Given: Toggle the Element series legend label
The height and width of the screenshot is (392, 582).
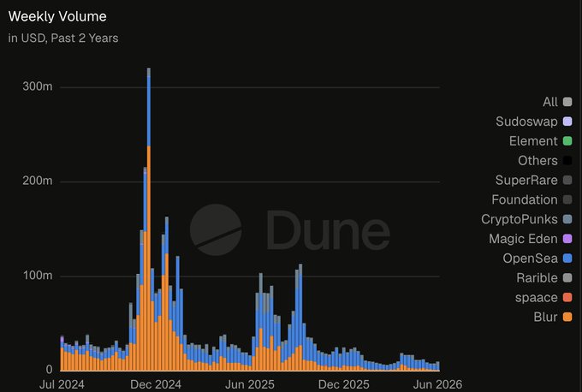Looking at the screenshot, I should (533, 141).
